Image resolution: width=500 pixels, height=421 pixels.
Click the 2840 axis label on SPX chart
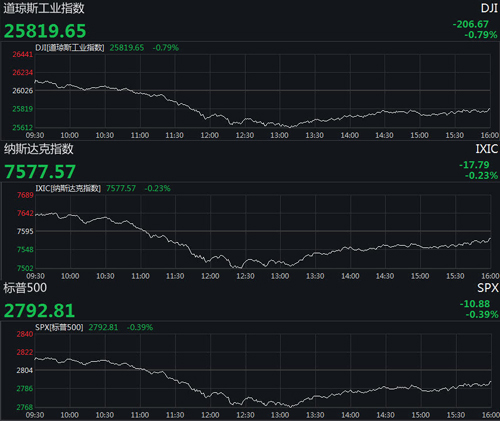pos(25,334)
